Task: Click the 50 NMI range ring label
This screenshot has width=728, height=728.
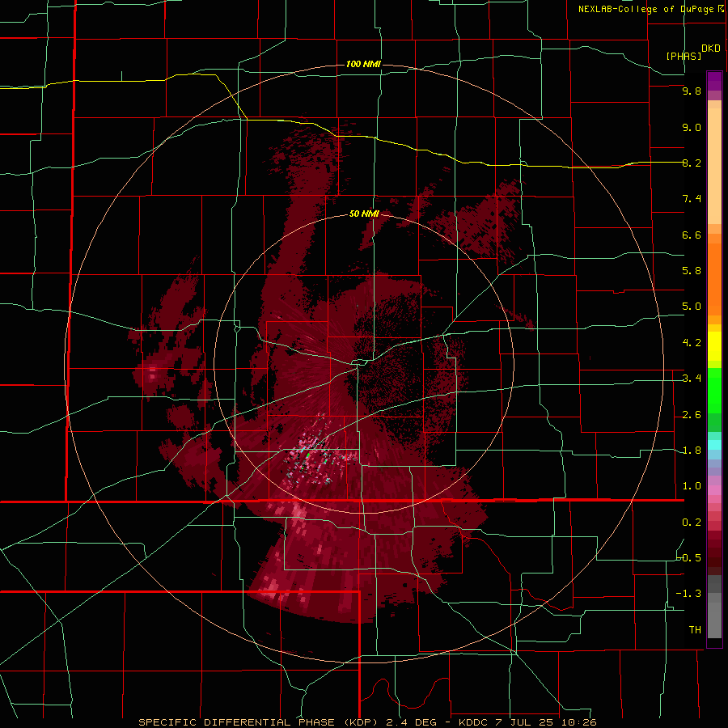Action: 364,214
